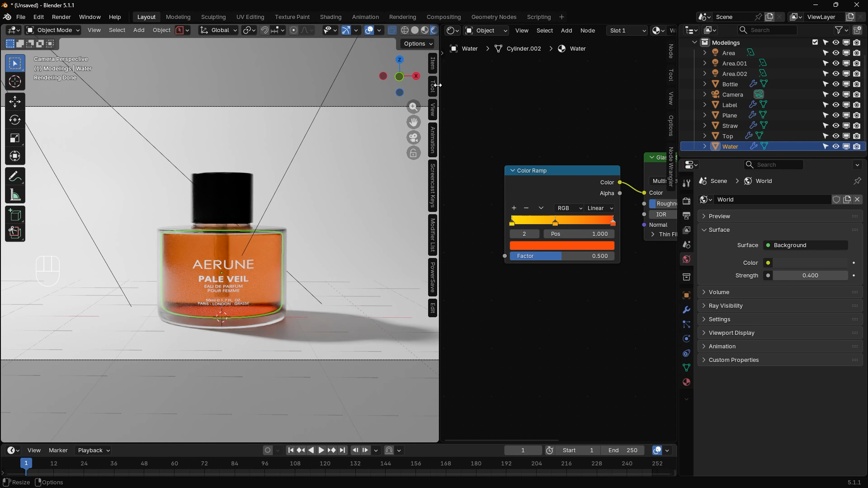Open the Particles properties tab

tap(686, 324)
